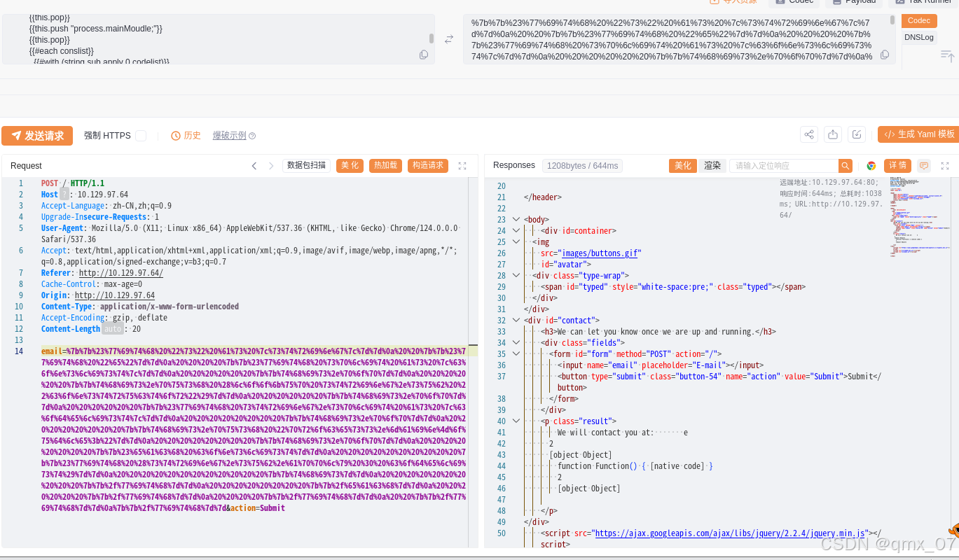This screenshot has height=560, width=959.
Task: Click the clock icon beside 历史
Action: click(x=176, y=136)
